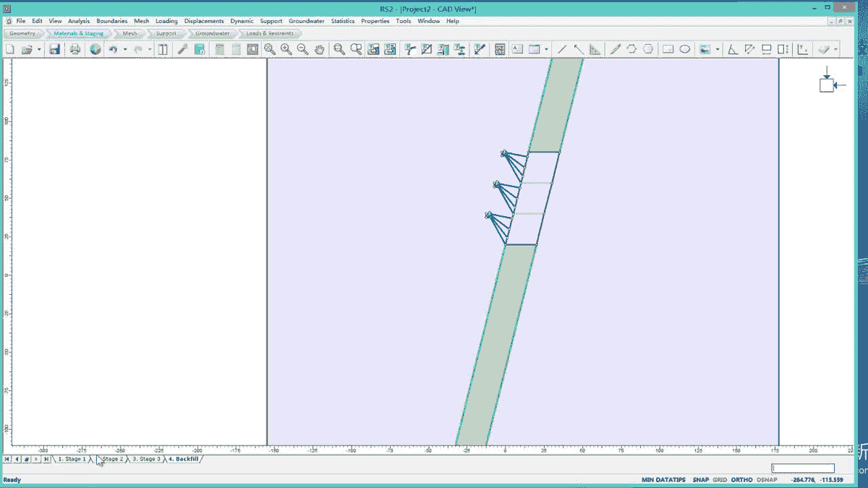The width and height of the screenshot is (868, 488).
Task: Switch to the Stage 3 tab
Action: tap(146, 459)
